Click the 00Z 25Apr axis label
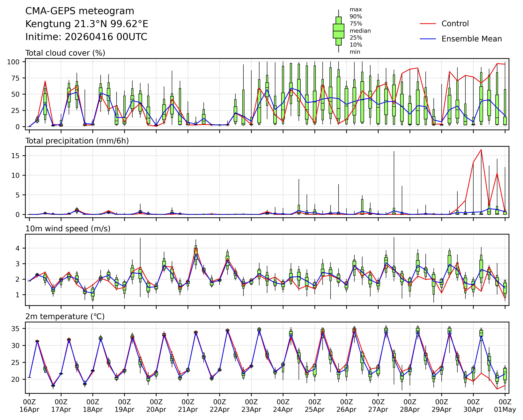 (315, 406)
